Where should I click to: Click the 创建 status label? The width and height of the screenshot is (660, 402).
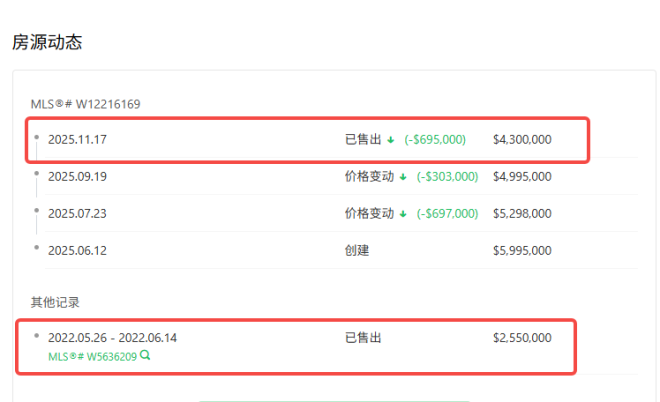(357, 250)
